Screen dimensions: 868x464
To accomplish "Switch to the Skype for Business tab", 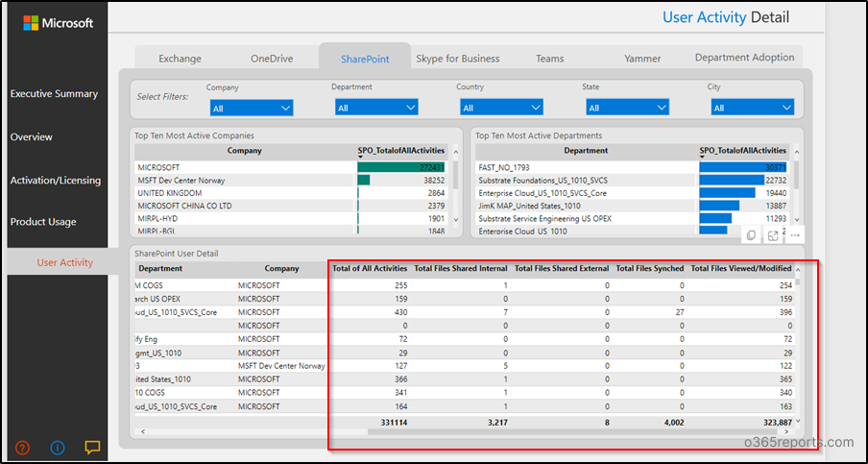I will click(458, 59).
